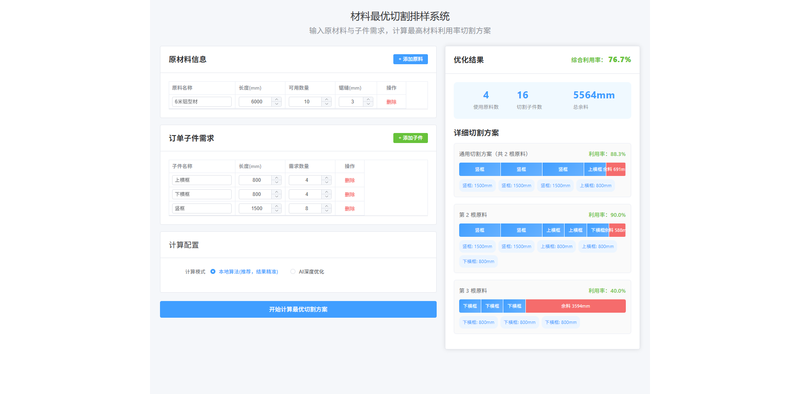The image size is (800, 394).
Task: Increase the 竖框 required quantity 8 with the up arrow
Action: coord(327,206)
